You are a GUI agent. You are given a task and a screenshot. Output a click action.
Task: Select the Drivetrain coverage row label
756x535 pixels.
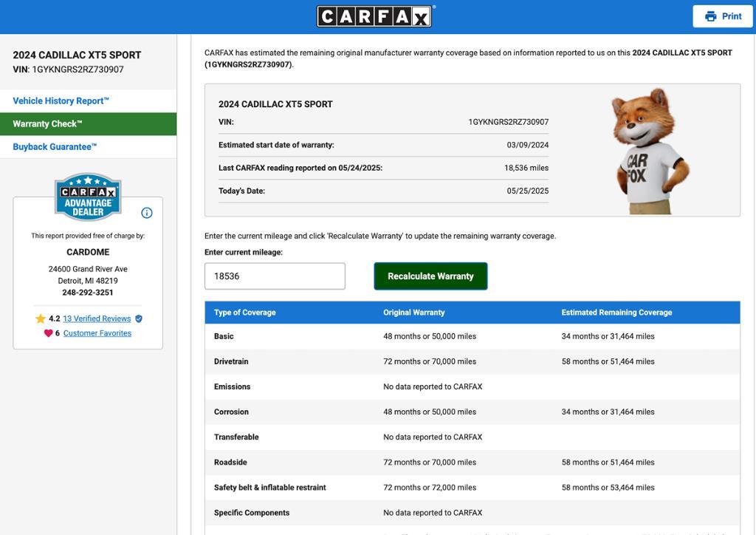click(231, 361)
